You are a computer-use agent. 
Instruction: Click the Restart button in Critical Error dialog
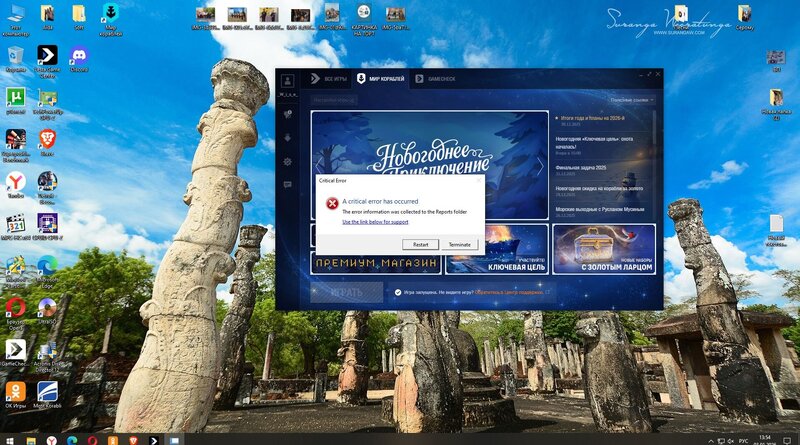(x=420, y=244)
